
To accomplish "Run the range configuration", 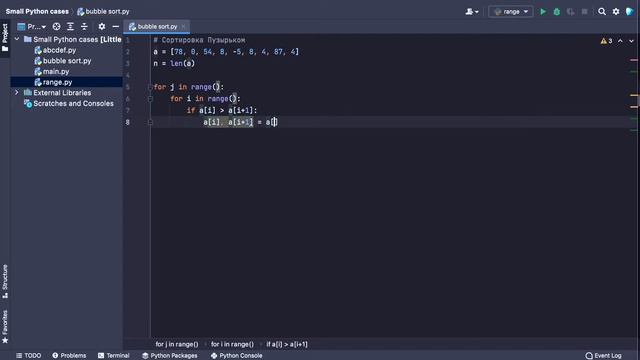I will click(x=543, y=12).
